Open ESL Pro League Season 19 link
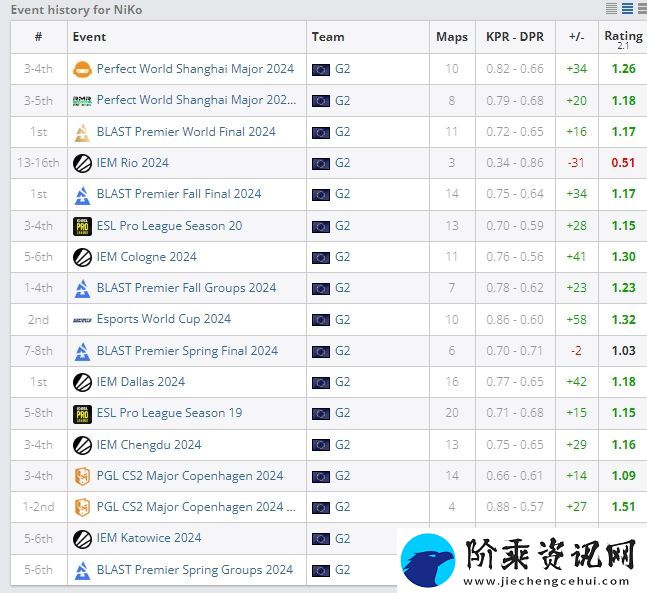 click(169, 413)
